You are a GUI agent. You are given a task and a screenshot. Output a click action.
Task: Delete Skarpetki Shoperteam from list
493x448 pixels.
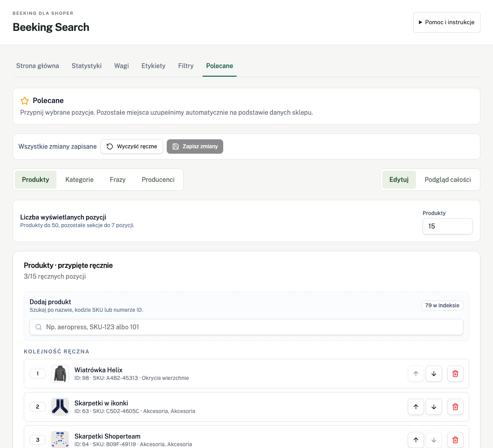coord(455,440)
